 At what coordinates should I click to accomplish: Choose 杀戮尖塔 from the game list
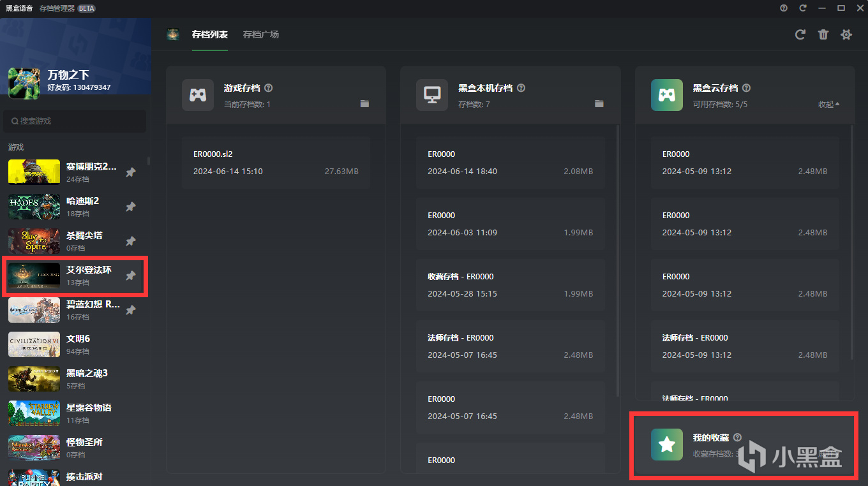pos(75,241)
